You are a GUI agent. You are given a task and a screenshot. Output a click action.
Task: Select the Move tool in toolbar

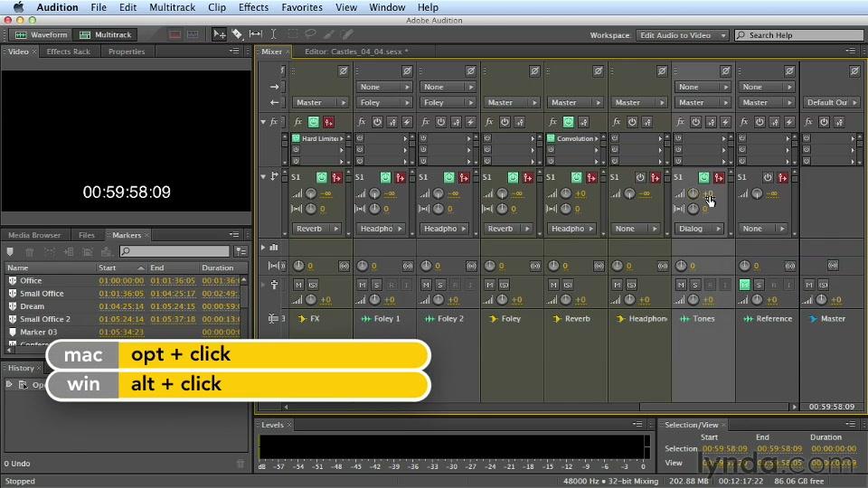coord(219,34)
